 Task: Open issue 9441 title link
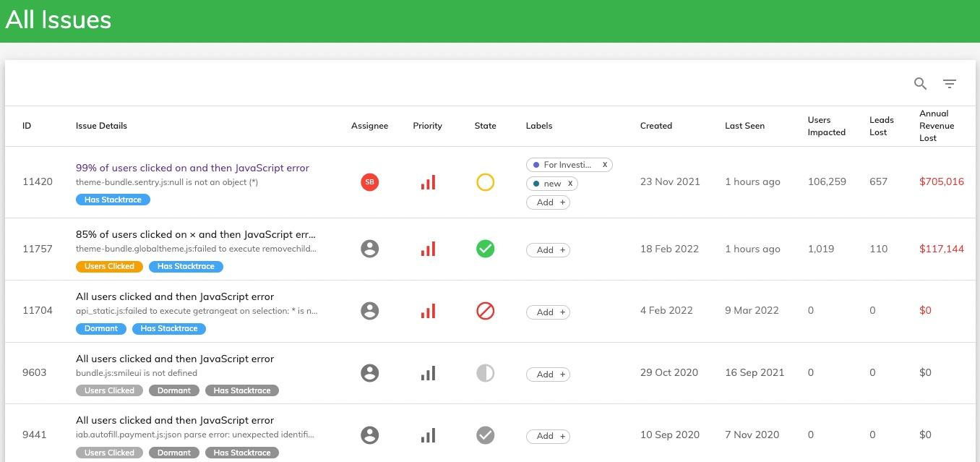pyautogui.click(x=175, y=420)
